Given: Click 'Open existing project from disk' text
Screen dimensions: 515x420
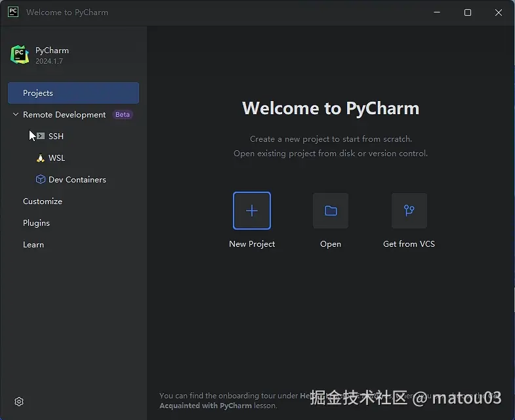Looking at the screenshot, I should point(331,154).
